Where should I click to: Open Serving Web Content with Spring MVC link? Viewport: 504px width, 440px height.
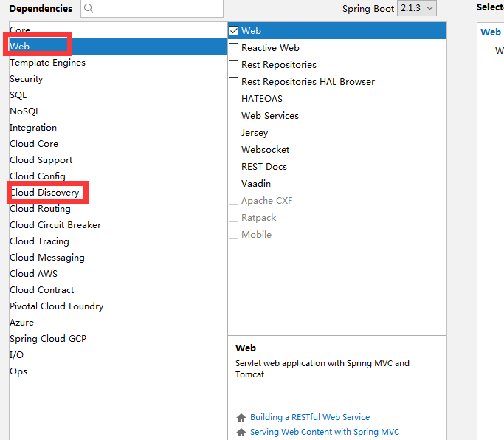pyautogui.click(x=325, y=432)
